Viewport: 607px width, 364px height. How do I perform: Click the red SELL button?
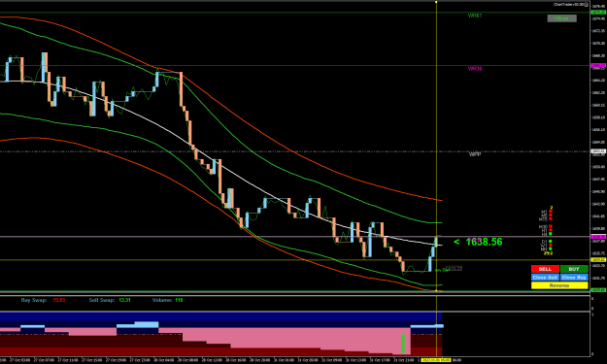click(x=545, y=269)
